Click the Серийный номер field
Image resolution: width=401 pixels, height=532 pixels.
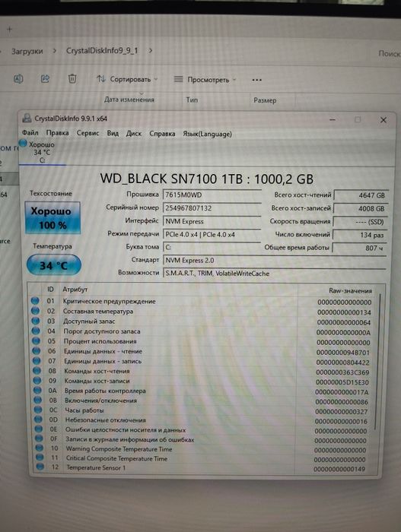212,208
